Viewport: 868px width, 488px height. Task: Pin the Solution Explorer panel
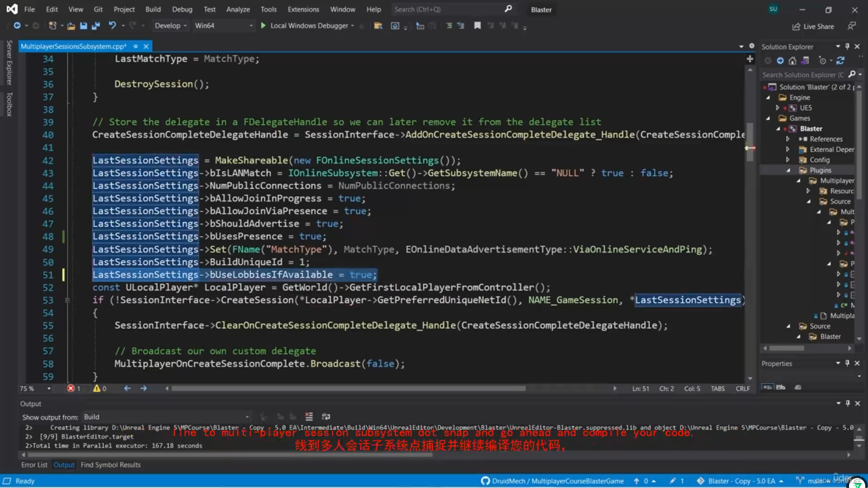pos(847,47)
